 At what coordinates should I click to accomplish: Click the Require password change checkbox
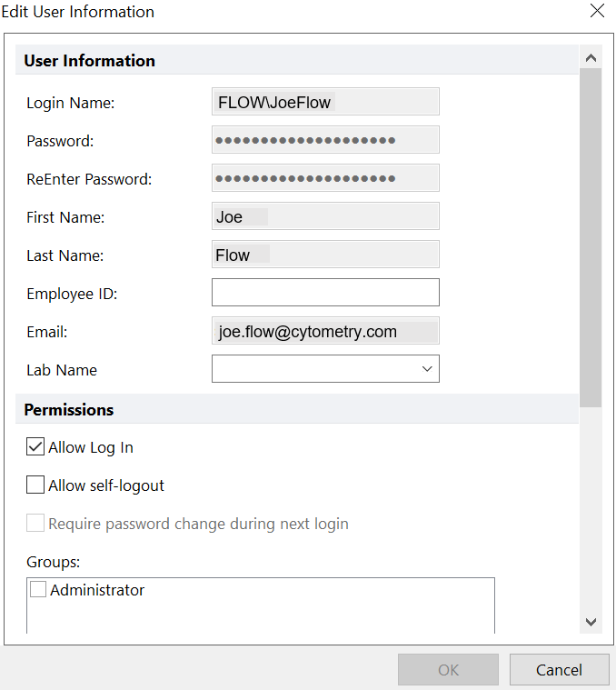point(35,524)
